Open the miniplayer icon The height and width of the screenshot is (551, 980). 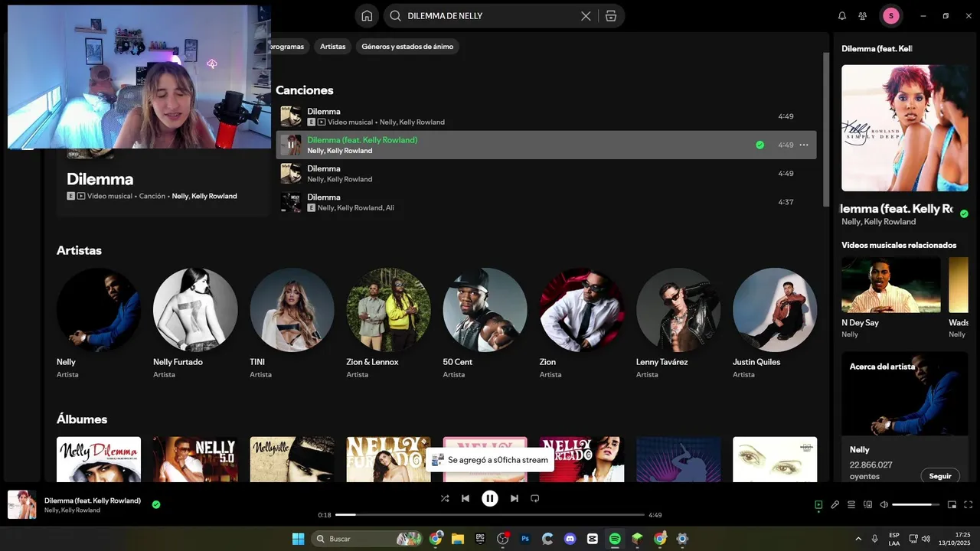pyautogui.click(x=952, y=505)
